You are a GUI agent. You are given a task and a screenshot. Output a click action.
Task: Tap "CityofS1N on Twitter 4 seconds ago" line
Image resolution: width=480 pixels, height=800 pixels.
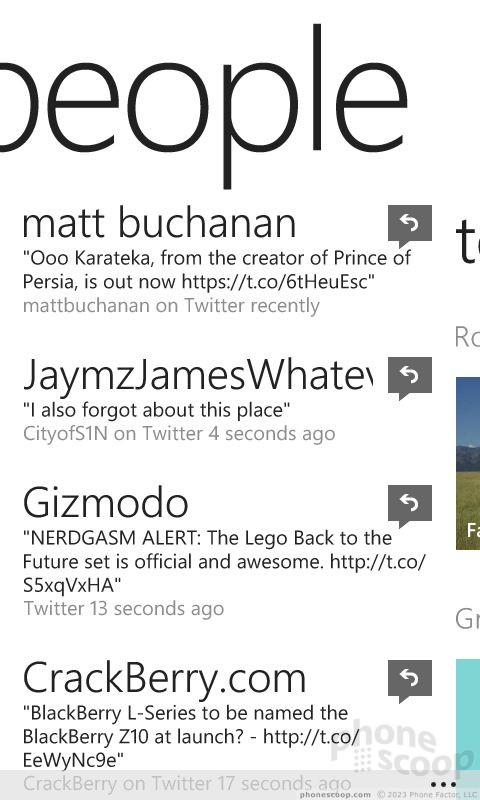pos(179,434)
